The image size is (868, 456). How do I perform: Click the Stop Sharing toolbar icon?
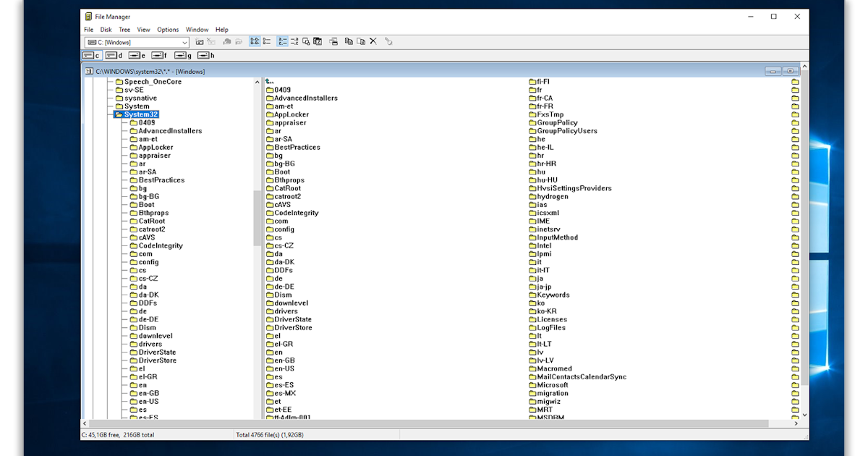coord(238,42)
